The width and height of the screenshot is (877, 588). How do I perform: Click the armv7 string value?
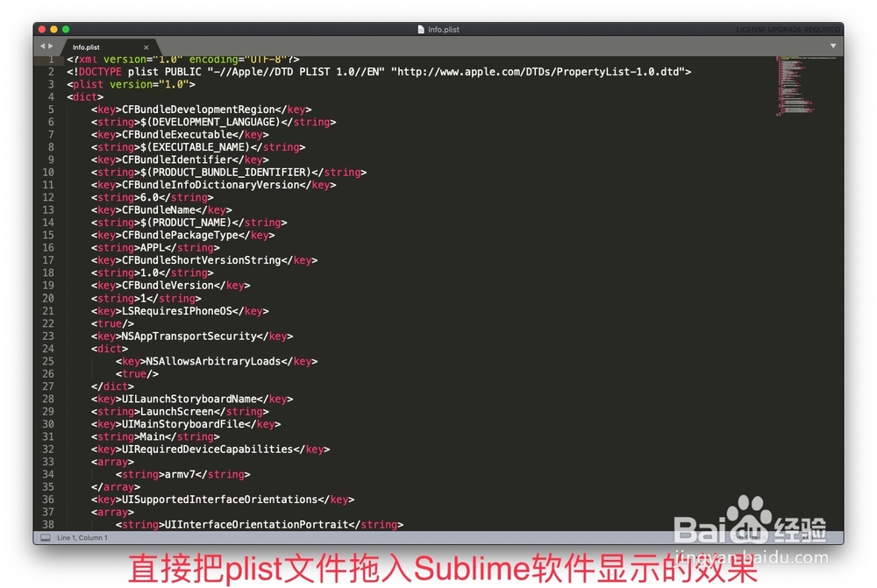tap(180, 475)
